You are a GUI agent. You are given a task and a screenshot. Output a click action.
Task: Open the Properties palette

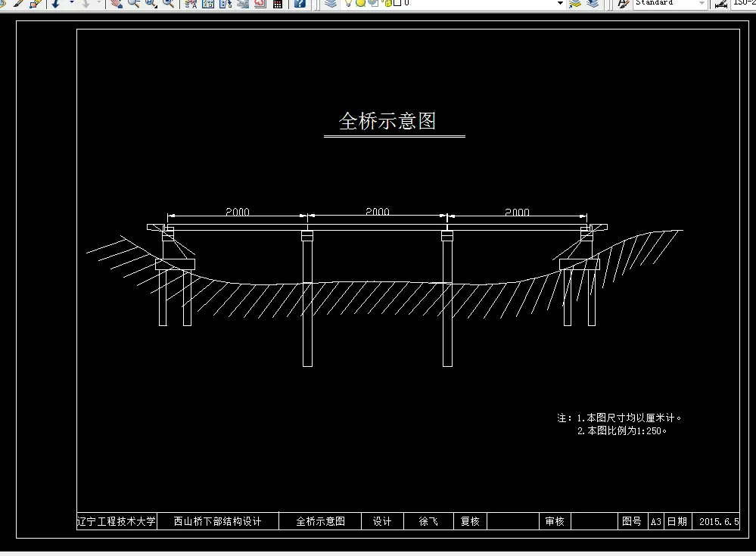[191, 3]
